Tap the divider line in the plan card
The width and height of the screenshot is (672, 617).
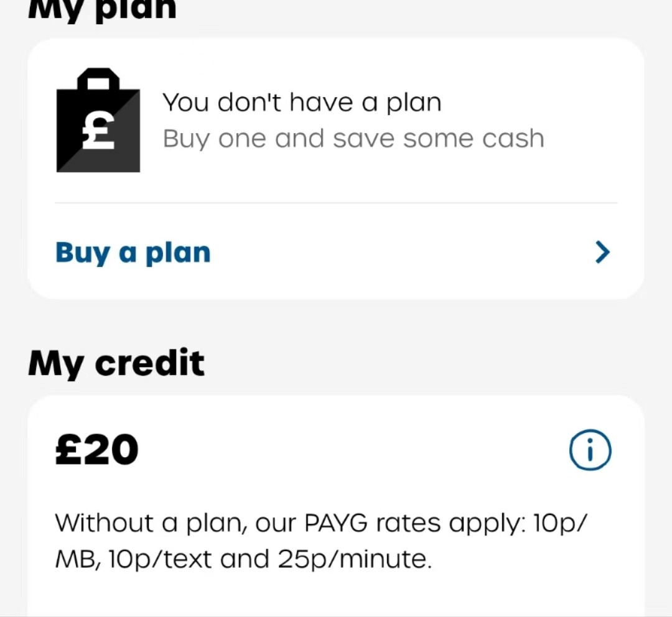pos(336,203)
